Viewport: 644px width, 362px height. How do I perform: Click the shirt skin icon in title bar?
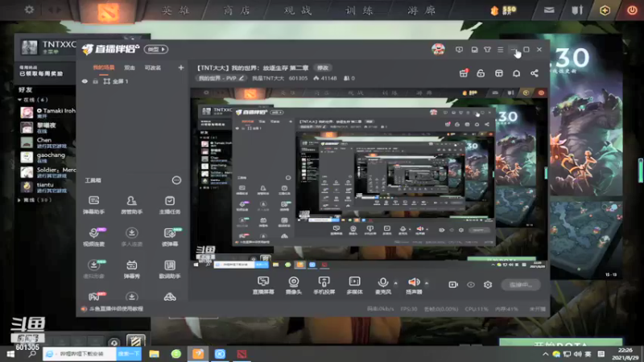tap(487, 49)
